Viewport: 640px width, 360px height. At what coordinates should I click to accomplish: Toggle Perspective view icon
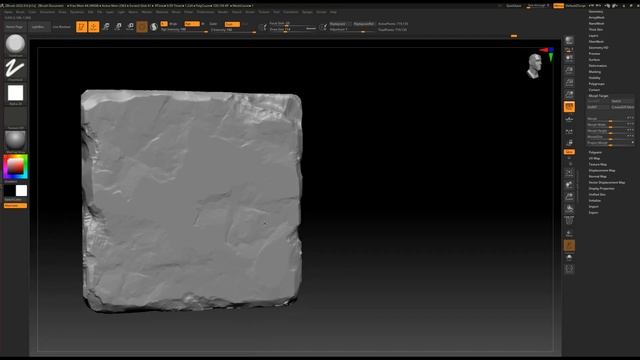point(569,107)
